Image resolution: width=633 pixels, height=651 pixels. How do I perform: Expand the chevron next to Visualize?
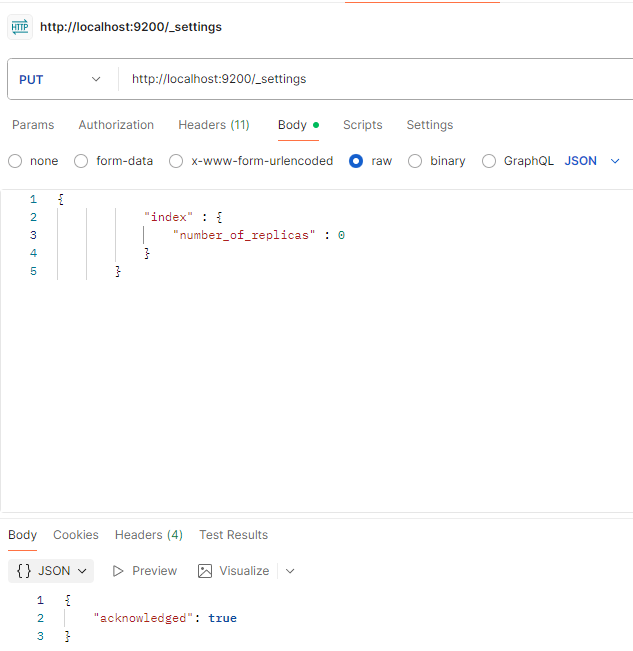pyautogui.click(x=290, y=571)
